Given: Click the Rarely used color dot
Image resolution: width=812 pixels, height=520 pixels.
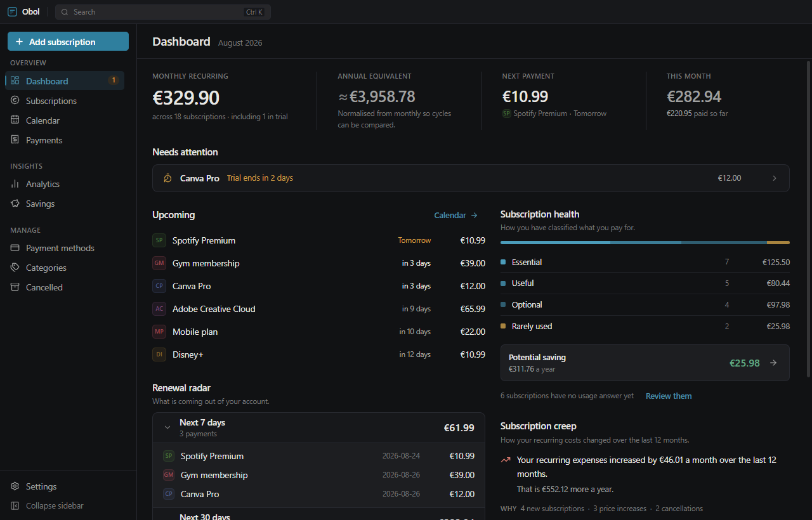Looking at the screenshot, I should (503, 326).
